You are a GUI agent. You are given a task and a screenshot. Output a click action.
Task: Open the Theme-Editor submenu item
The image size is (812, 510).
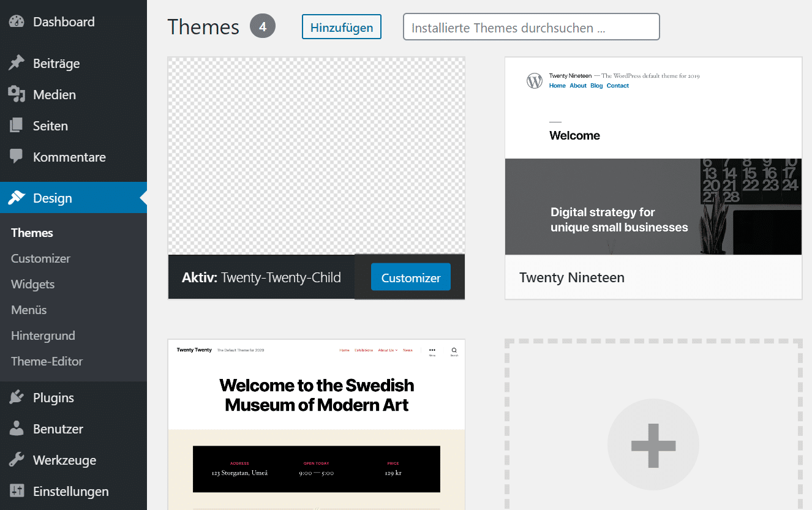pyautogui.click(x=47, y=361)
